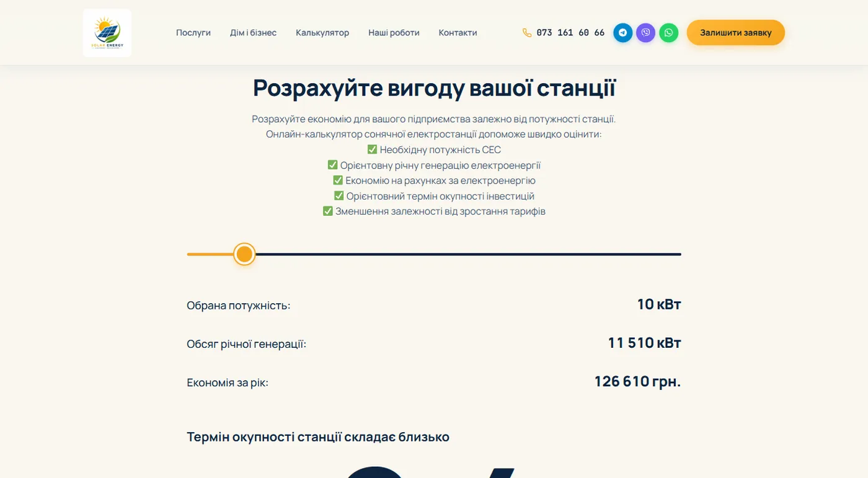Click the Термін окупності станції складає близько text
This screenshot has width=868, height=478.
318,437
